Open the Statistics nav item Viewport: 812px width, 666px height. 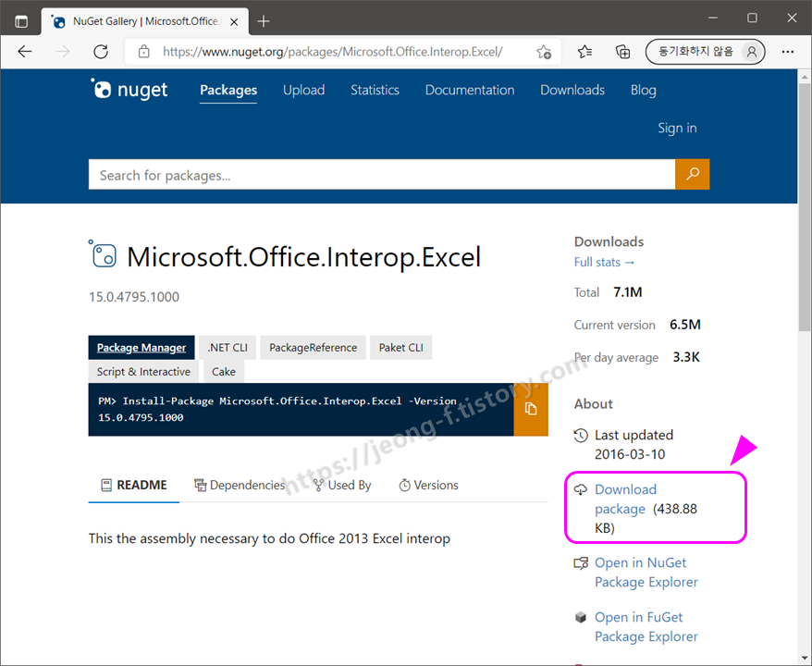[375, 90]
